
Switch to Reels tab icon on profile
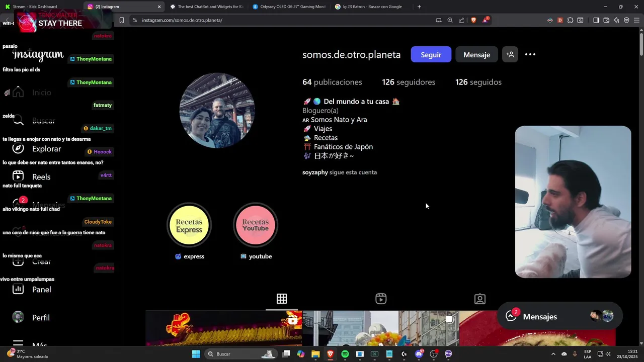pos(381,299)
